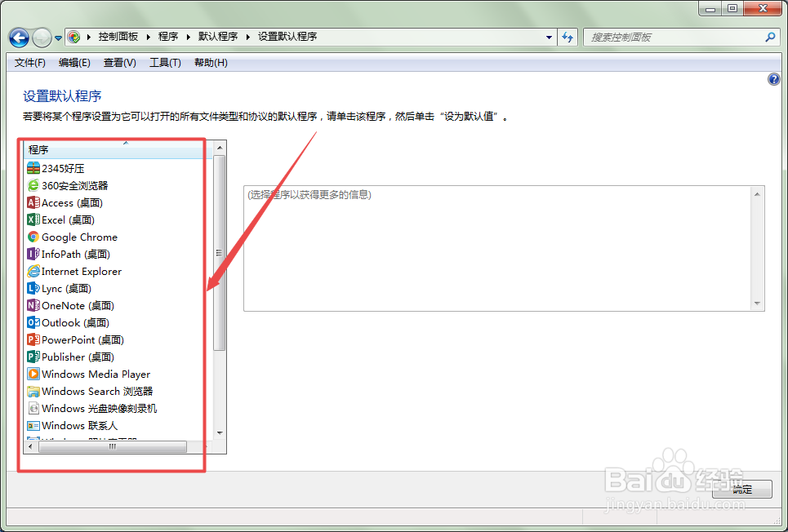Click the Windows 联系人 icon

(x=33, y=425)
